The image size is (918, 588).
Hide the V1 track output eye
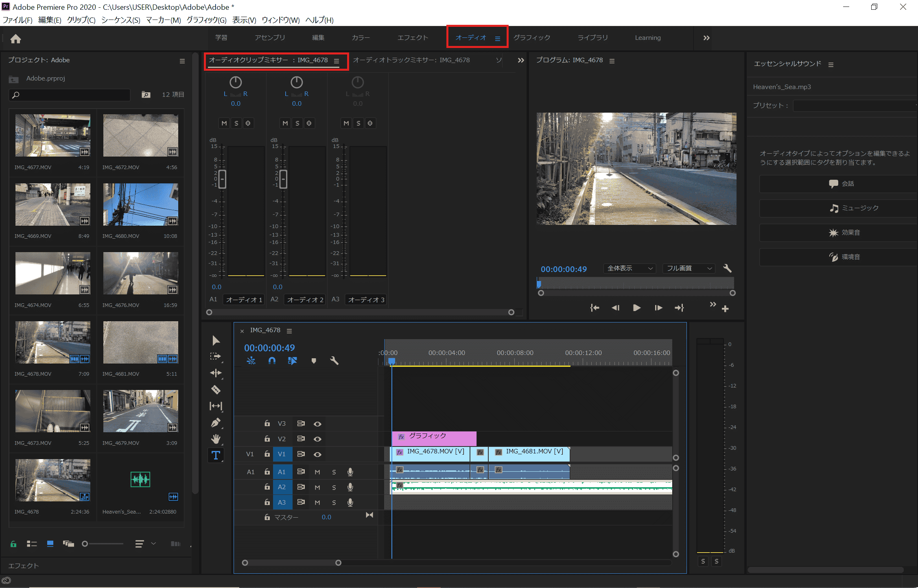click(317, 455)
